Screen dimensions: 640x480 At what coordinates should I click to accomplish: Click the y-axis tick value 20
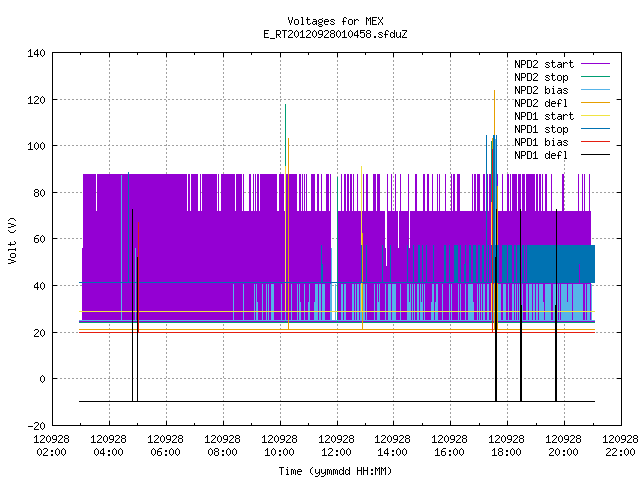39,333
